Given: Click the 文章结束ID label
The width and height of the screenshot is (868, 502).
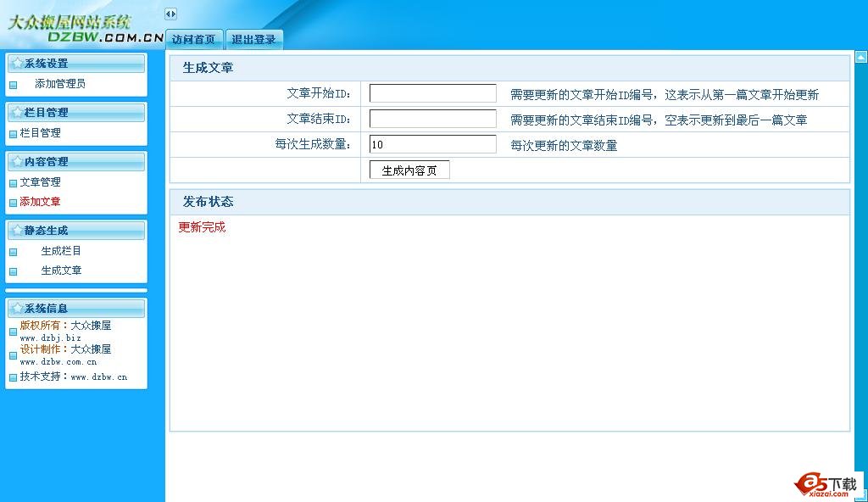Looking at the screenshot, I should 319,119.
